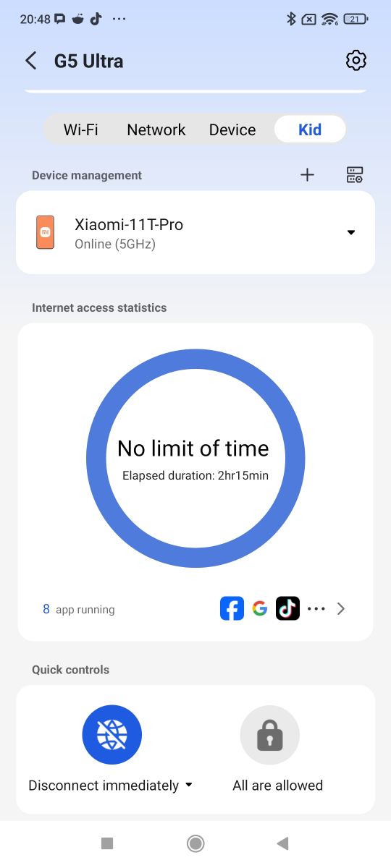Expand running apps with the chevron arrow
This screenshot has width=391, height=868.
341,609
